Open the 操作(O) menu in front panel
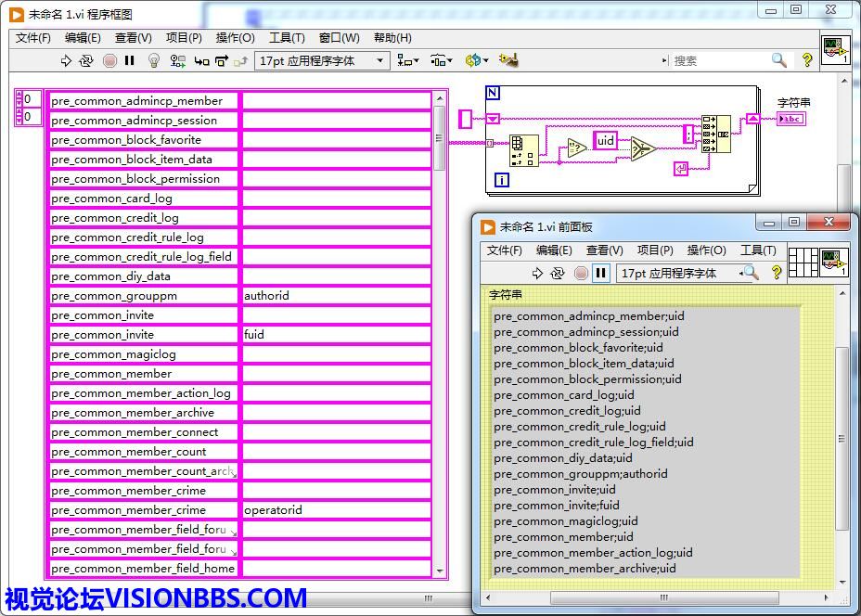 tap(706, 250)
